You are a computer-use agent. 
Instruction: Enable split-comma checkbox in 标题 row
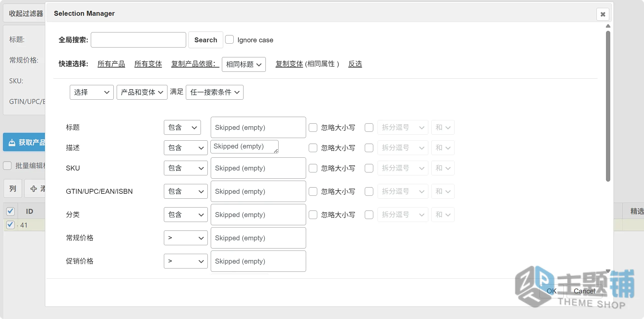click(x=369, y=128)
